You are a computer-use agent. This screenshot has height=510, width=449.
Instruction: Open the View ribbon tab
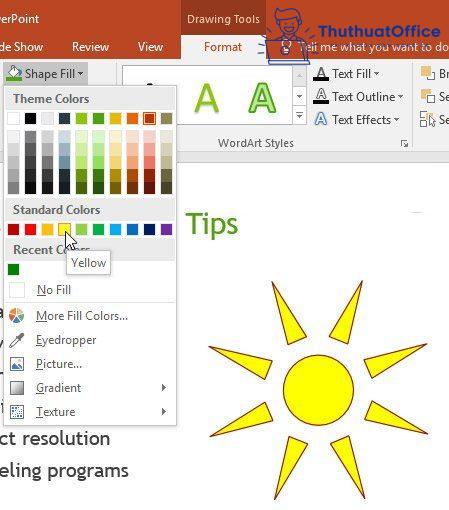click(150, 47)
